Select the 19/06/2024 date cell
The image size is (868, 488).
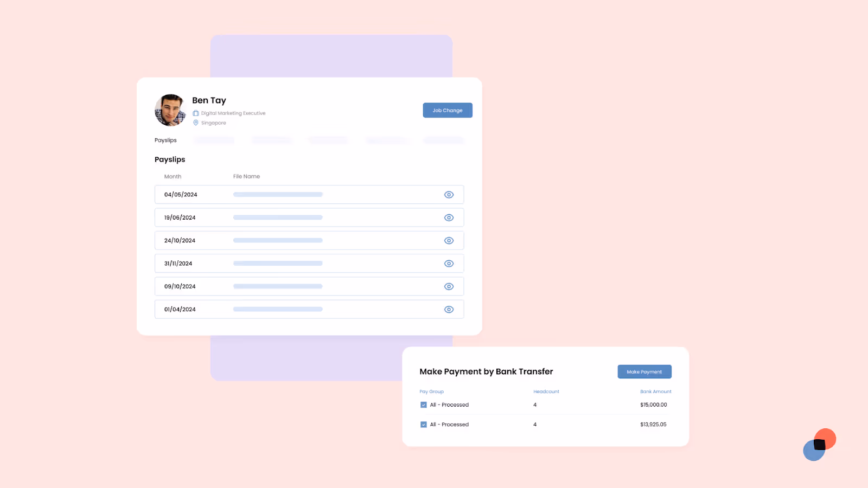[180, 217]
